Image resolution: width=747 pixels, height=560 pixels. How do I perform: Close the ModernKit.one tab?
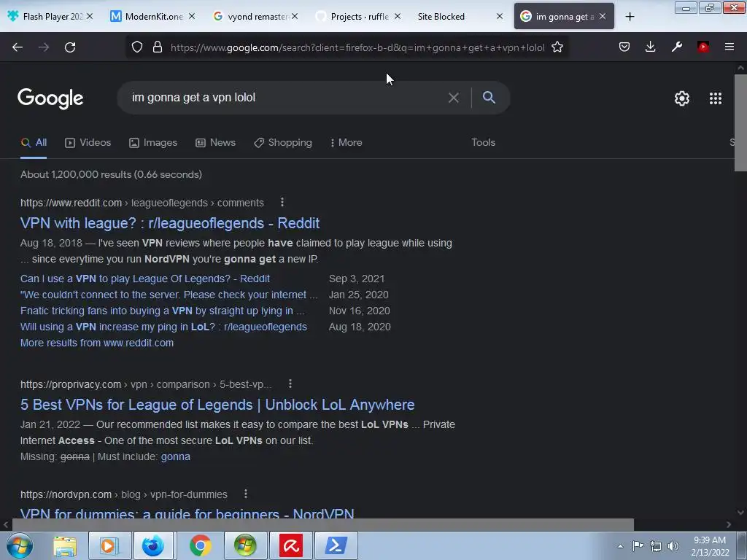coord(192,16)
